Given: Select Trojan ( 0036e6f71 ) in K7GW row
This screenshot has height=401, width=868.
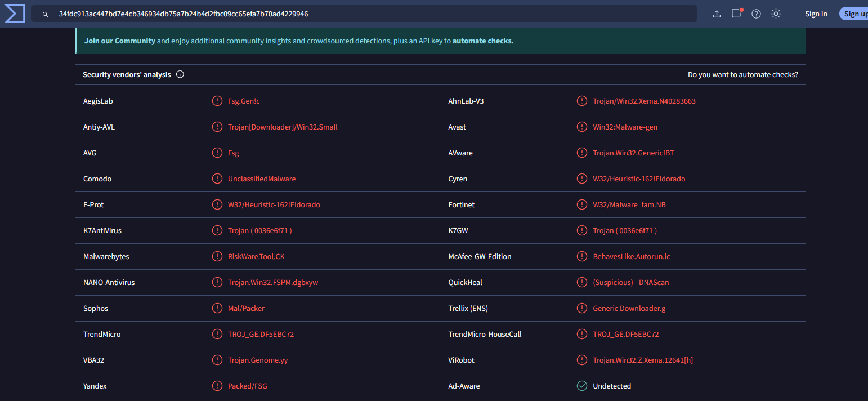Looking at the screenshot, I should 625,230.
